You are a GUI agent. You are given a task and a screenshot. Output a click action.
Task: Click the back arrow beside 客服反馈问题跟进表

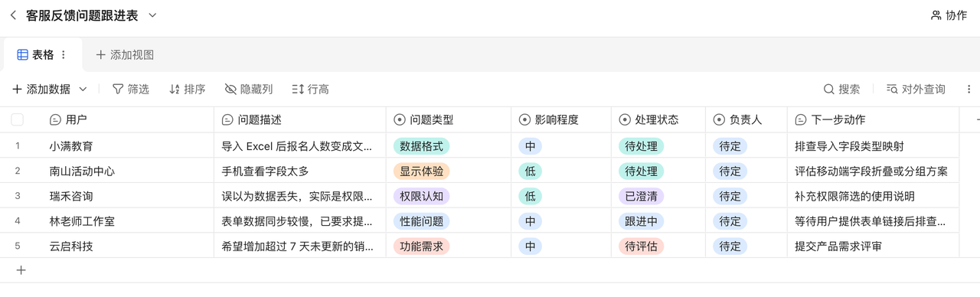[13, 15]
